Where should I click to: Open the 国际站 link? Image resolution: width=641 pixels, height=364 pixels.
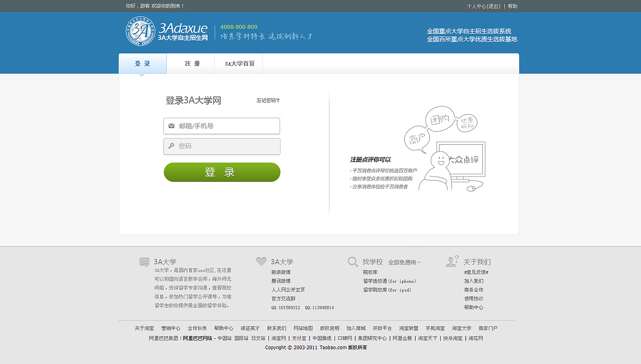click(x=241, y=338)
